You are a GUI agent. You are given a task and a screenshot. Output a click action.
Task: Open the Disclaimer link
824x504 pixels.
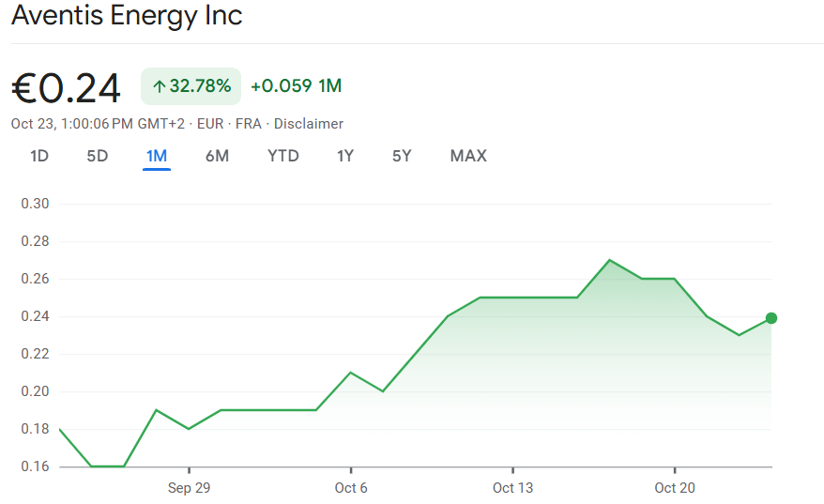[309, 124]
